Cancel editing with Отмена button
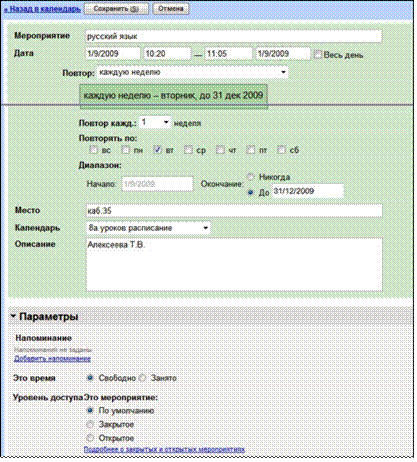The height and width of the screenshot is (462, 417). pos(170,9)
